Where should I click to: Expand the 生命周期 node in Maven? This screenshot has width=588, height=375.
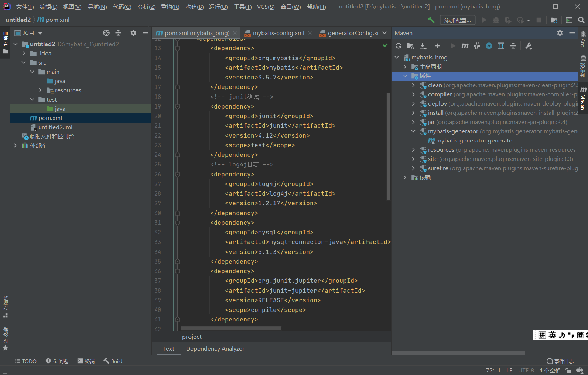click(405, 67)
